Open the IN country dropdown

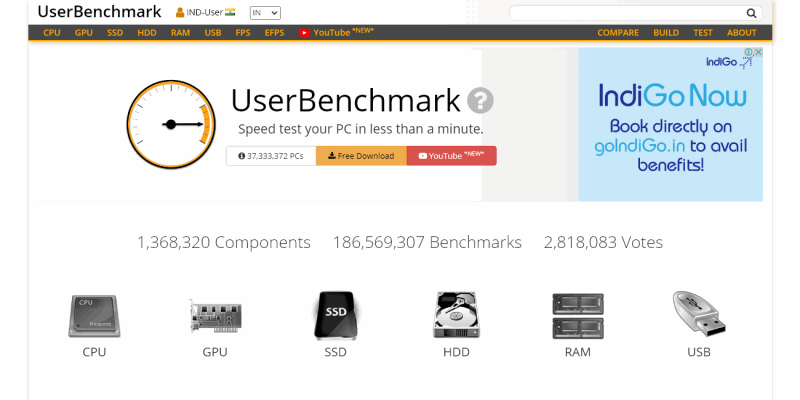265,13
